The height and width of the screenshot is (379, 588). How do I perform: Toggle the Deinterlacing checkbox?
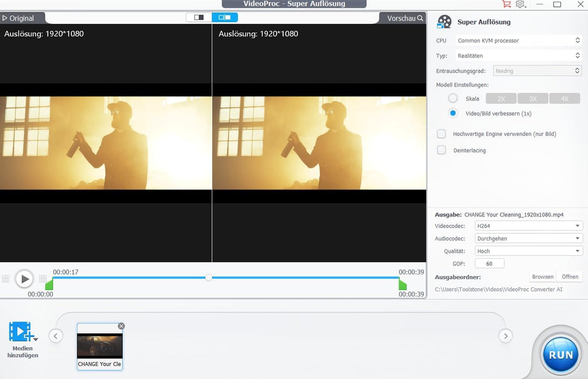(442, 150)
